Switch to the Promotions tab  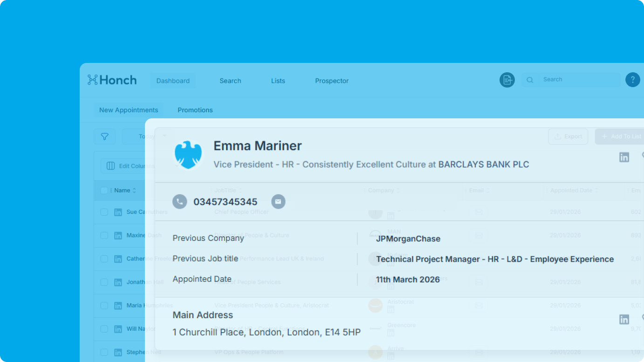pyautogui.click(x=195, y=110)
